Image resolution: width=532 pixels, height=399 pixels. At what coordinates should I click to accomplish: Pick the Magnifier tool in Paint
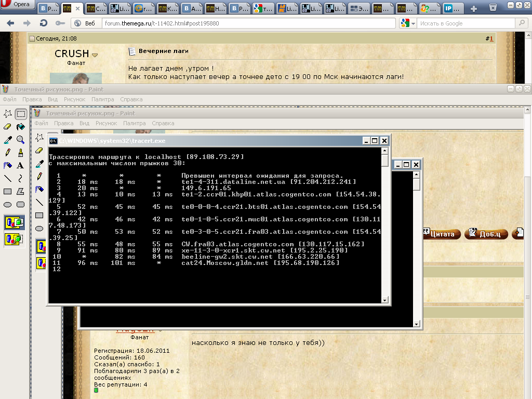click(x=21, y=140)
